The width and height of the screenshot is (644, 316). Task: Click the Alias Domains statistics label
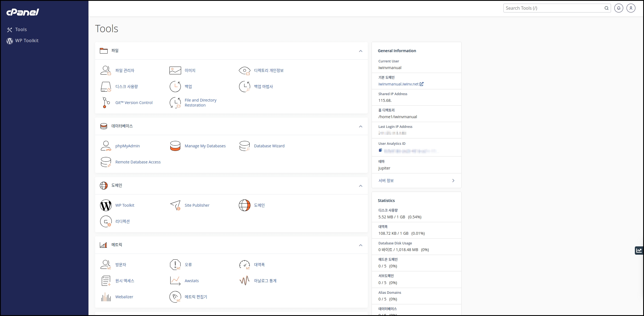point(390,292)
